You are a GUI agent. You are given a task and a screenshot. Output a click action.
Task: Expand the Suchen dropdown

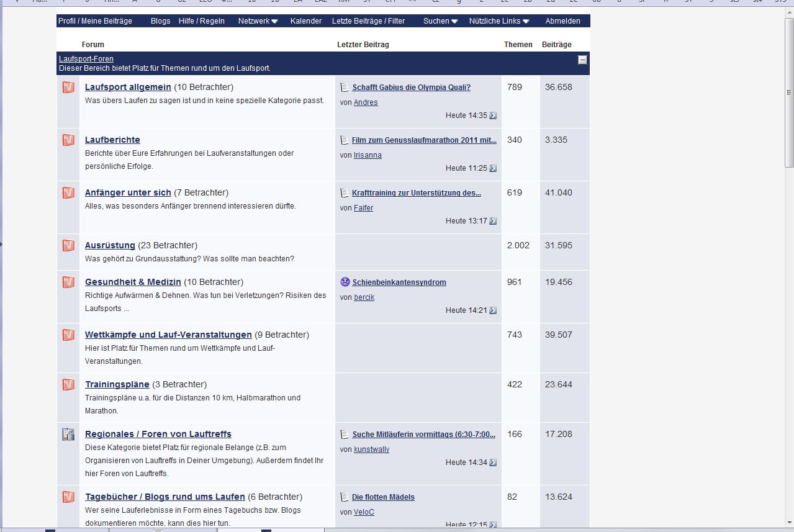coord(440,21)
